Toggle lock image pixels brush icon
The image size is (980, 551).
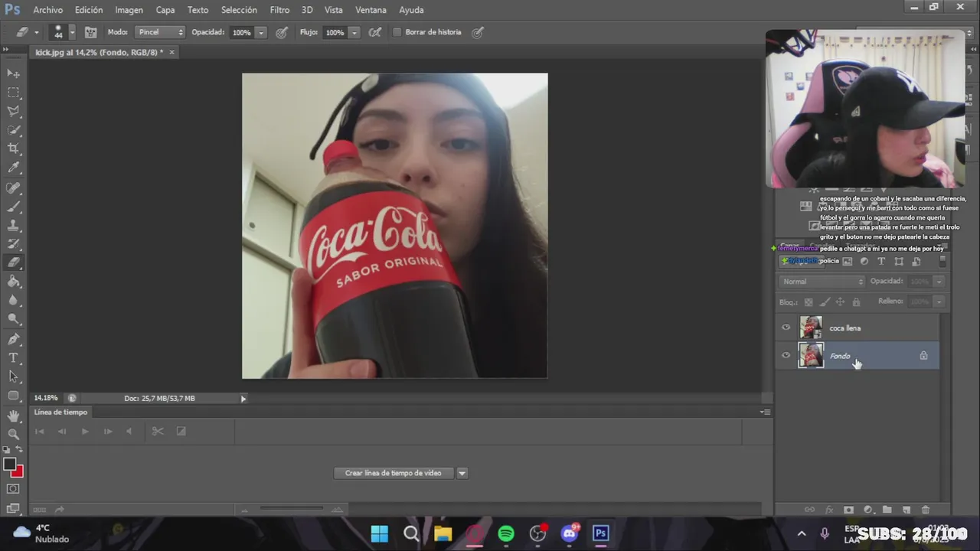tap(824, 302)
